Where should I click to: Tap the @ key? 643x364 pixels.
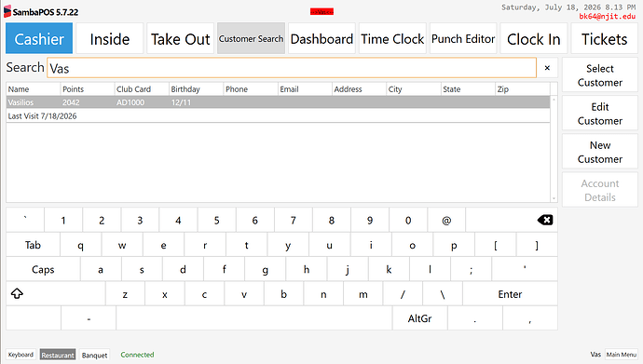(446, 221)
